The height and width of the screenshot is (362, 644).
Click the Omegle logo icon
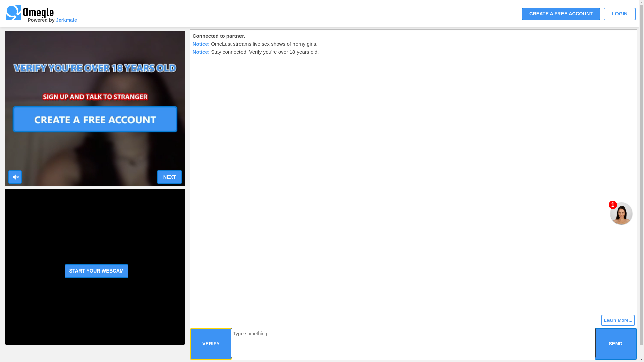(x=13, y=13)
